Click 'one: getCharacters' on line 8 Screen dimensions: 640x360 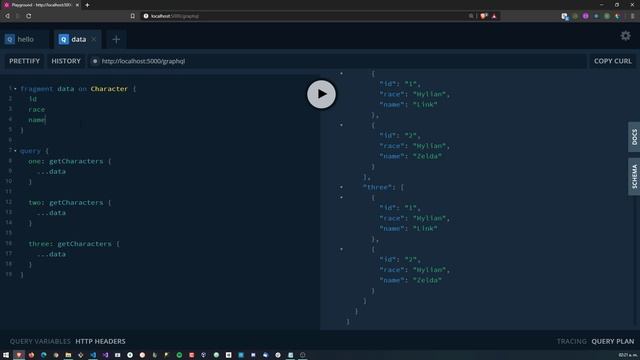(66, 161)
